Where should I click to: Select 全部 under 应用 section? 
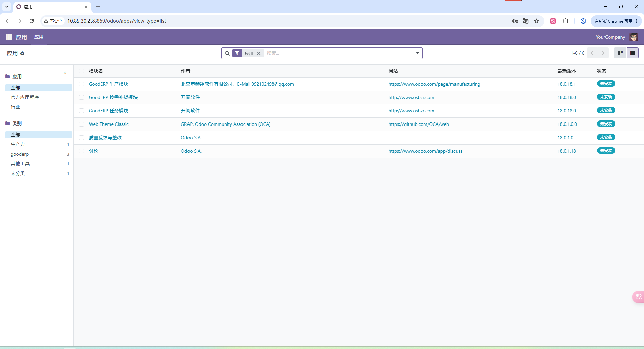pyautogui.click(x=39, y=88)
